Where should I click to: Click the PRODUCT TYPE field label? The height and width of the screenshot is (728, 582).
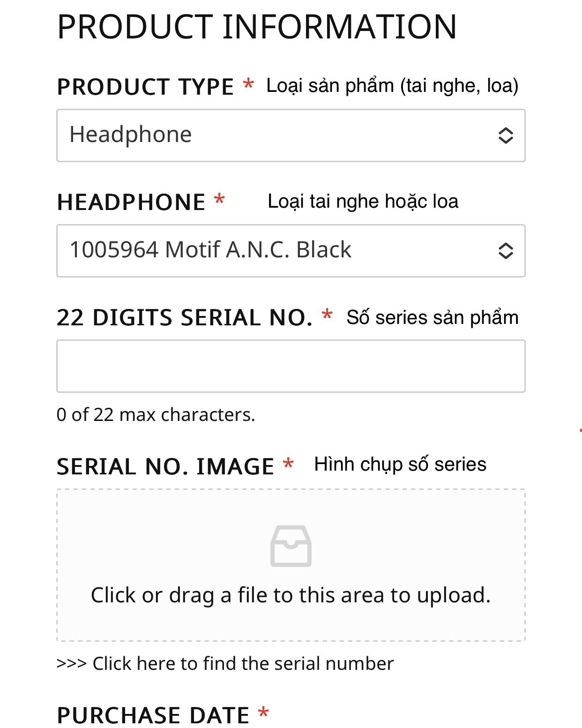(145, 87)
